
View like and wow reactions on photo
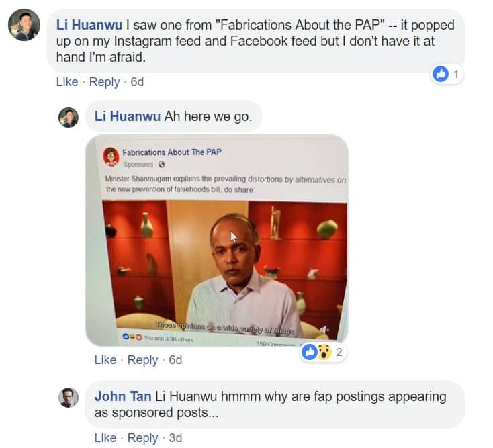323,352
